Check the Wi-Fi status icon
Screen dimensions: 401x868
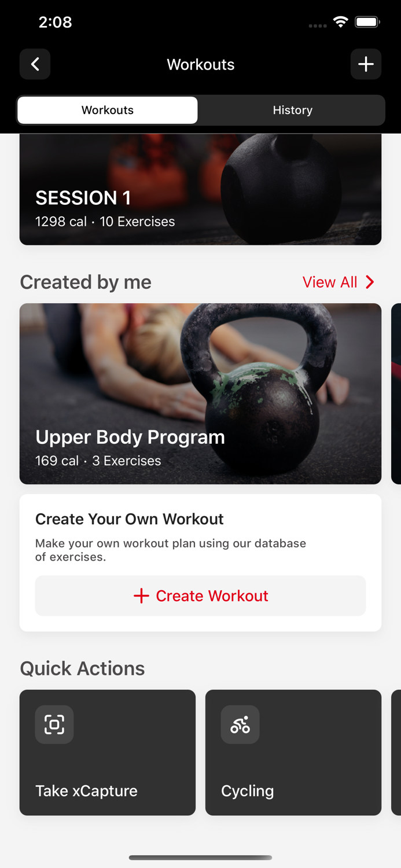341,22
